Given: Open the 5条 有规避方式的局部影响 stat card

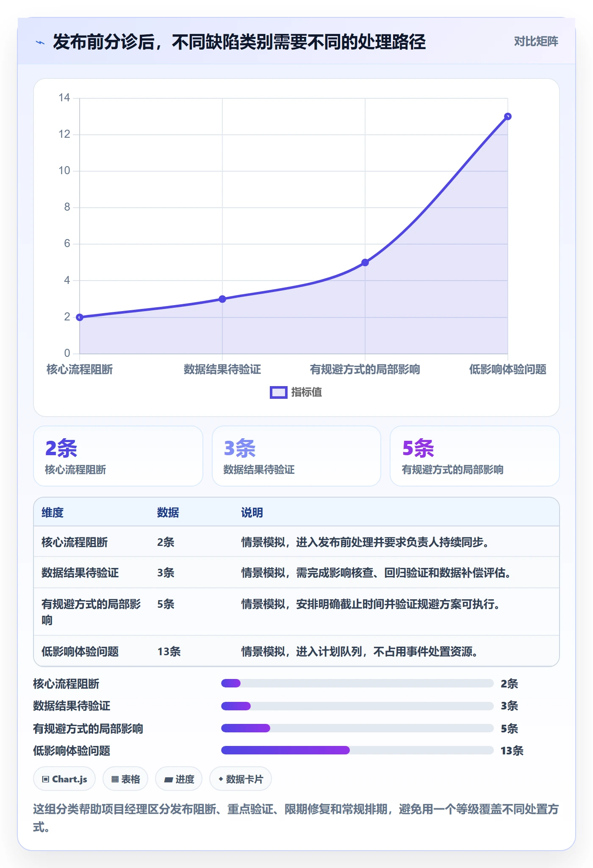Looking at the screenshot, I should (x=475, y=456).
